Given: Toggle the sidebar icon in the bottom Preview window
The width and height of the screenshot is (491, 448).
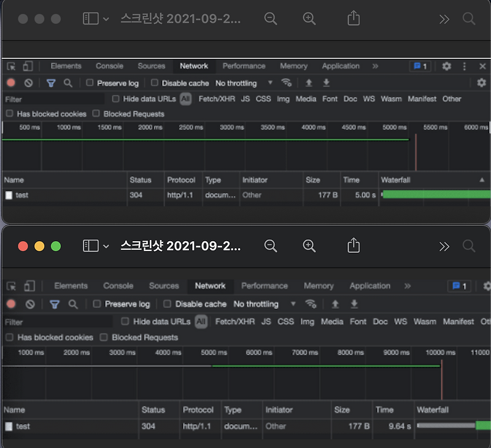Looking at the screenshot, I should (90, 245).
